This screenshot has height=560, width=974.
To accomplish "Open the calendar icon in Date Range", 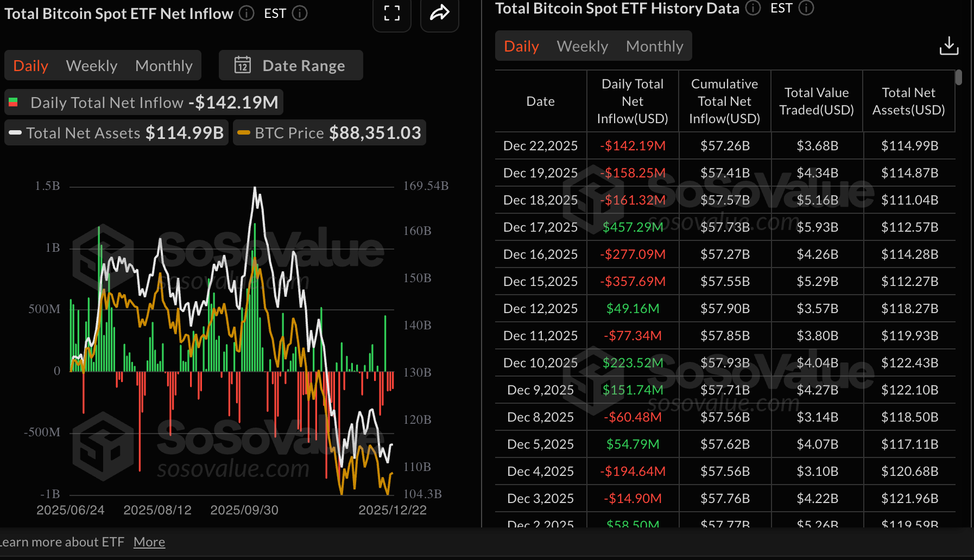I will point(244,65).
